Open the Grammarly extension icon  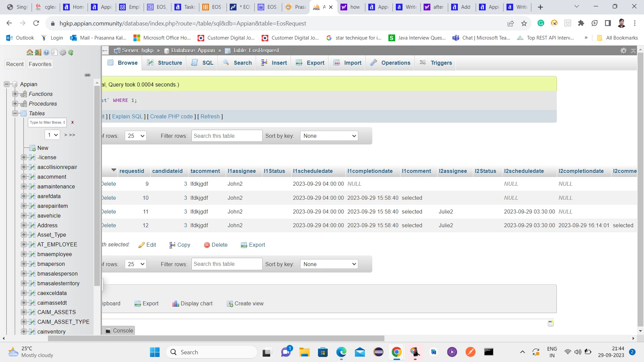pos(541,23)
